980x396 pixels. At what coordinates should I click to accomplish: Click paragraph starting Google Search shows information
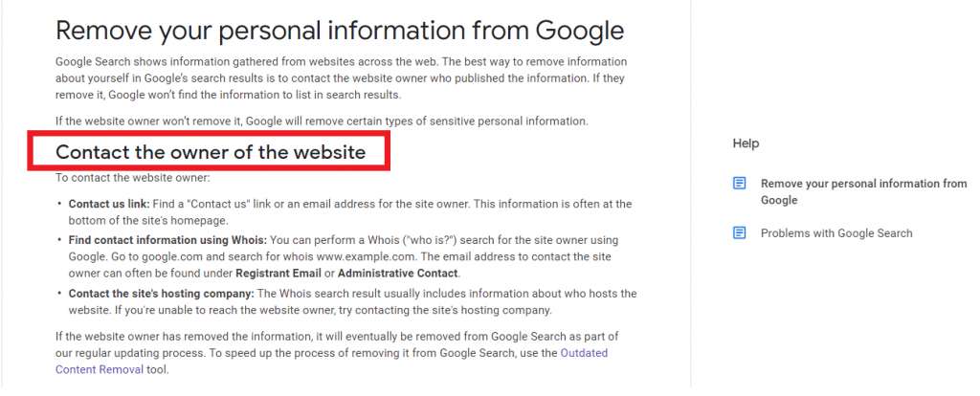click(342, 78)
